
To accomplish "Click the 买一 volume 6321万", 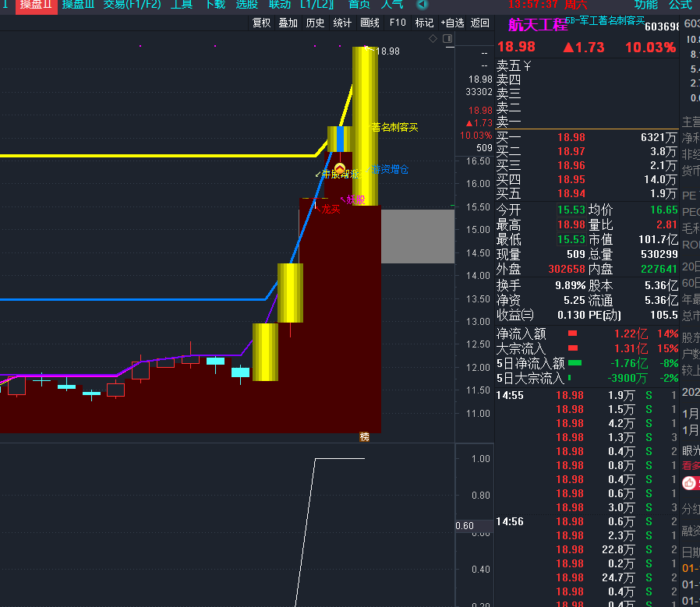I will 659,137.
